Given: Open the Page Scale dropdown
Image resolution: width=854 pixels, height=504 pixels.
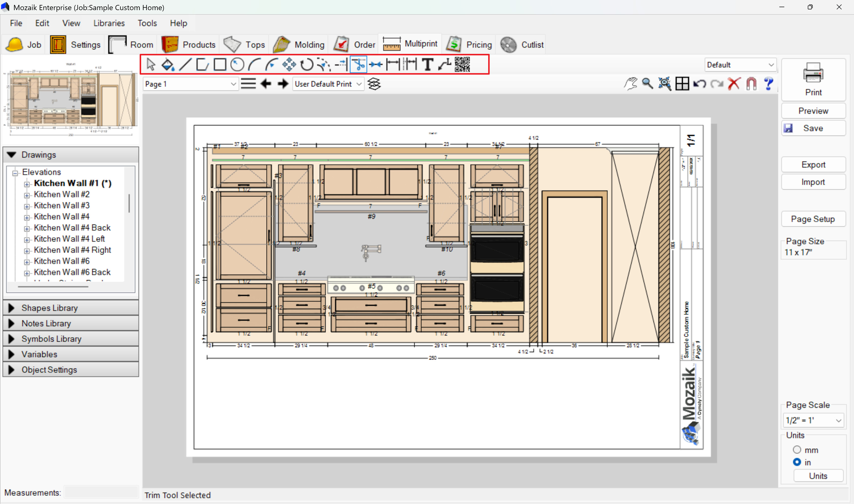Looking at the screenshot, I should pyautogui.click(x=813, y=420).
